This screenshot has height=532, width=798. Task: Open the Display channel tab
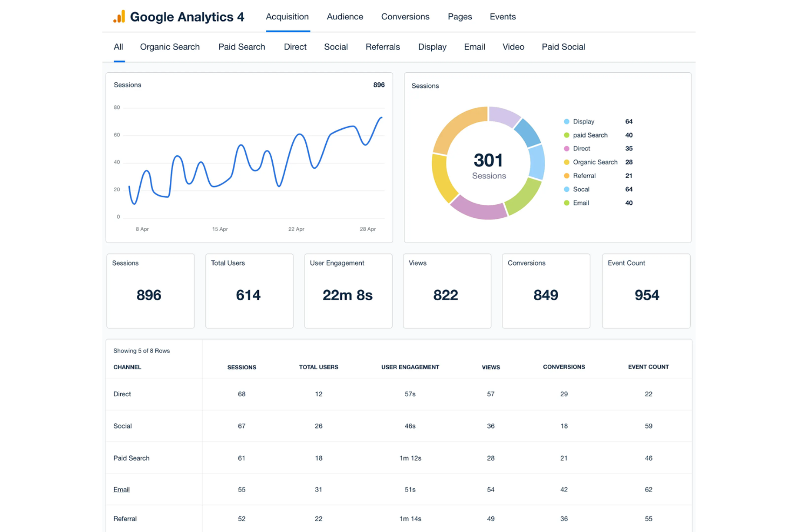click(432, 47)
